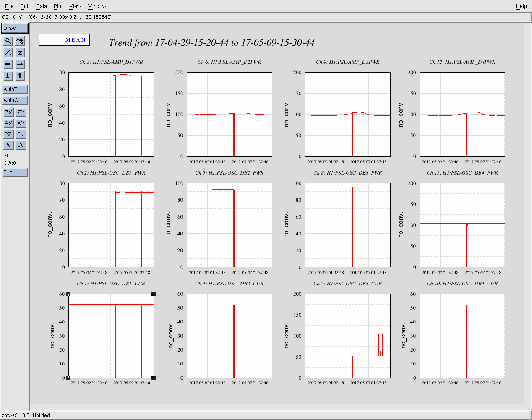Open the Plot menu

coord(58,6)
